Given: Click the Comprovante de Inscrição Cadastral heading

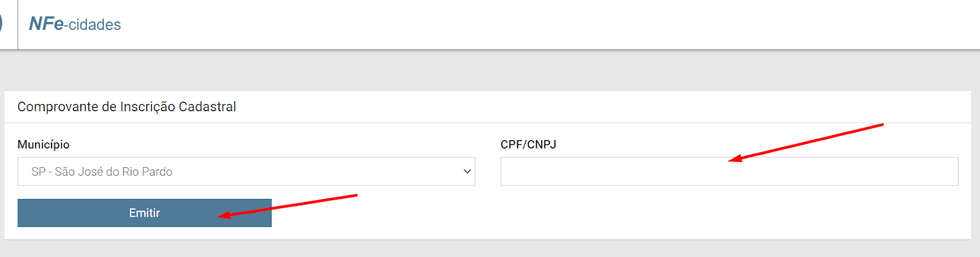Looking at the screenshot, I should click(x=127, y=106).
